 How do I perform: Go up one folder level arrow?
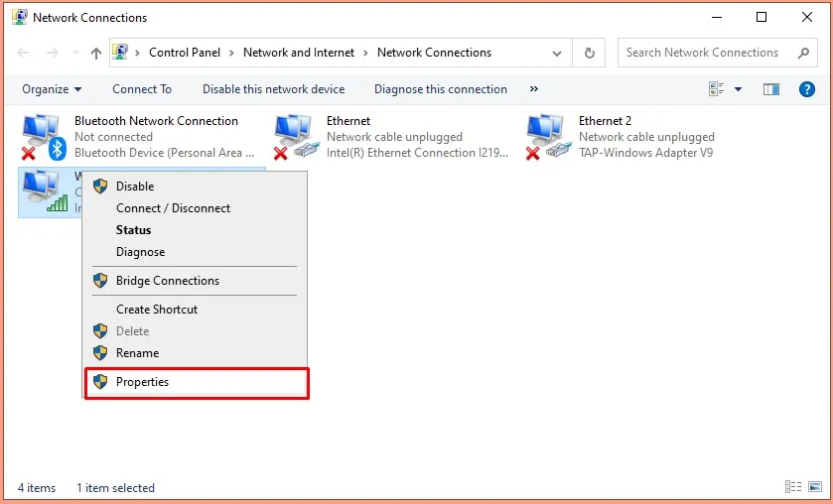tap(96, 54)
